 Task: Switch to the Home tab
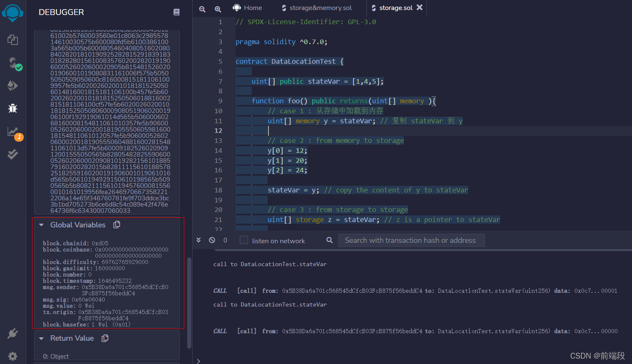[x=247, y=8]
